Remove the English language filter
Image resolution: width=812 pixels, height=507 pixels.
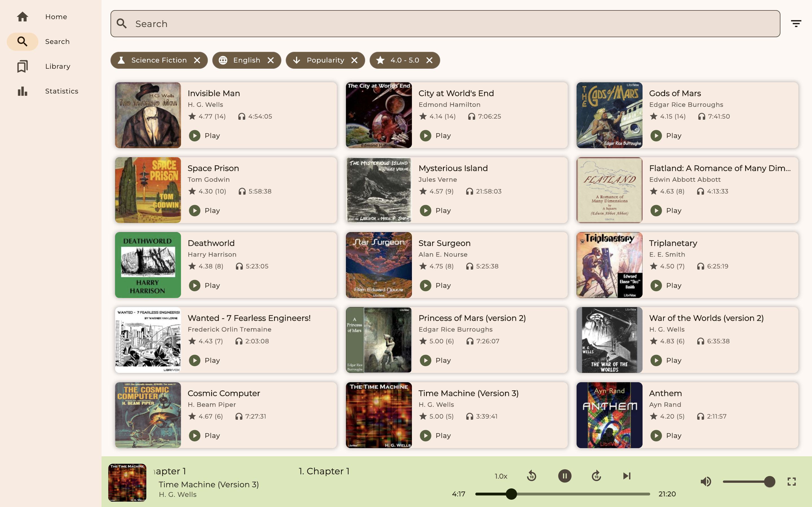tap(271, 60)
